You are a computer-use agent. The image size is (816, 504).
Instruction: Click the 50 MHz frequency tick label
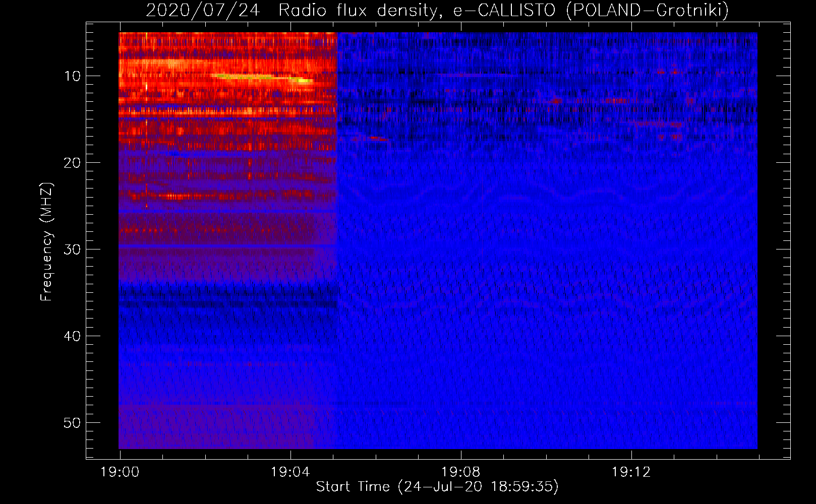[73, 423]
